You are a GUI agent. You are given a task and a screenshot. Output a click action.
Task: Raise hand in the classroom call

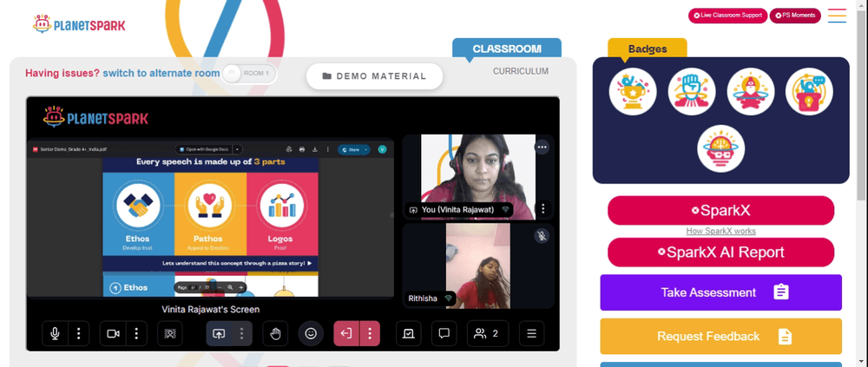click(x=275, y=333)
